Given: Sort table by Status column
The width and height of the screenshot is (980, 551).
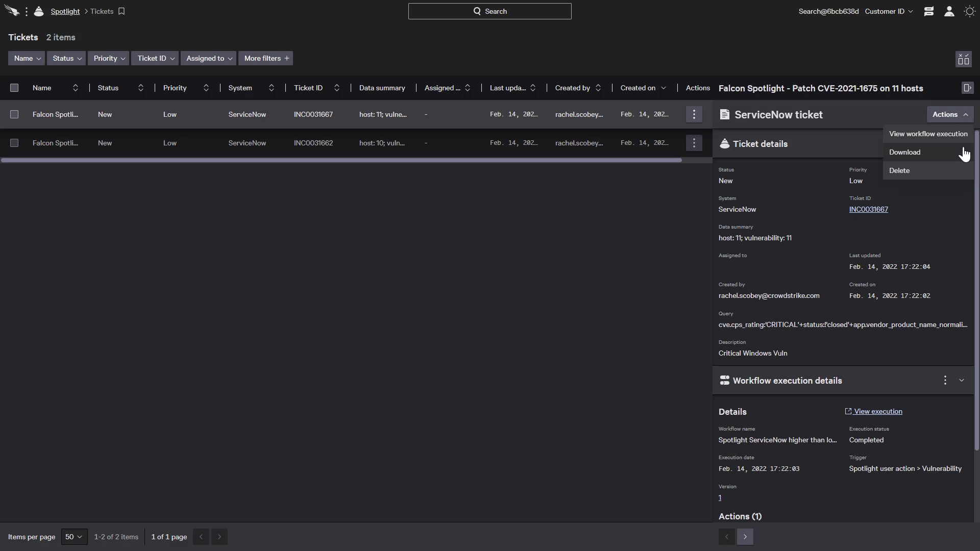Looking at the screenshot, I should tap(141, 88).
